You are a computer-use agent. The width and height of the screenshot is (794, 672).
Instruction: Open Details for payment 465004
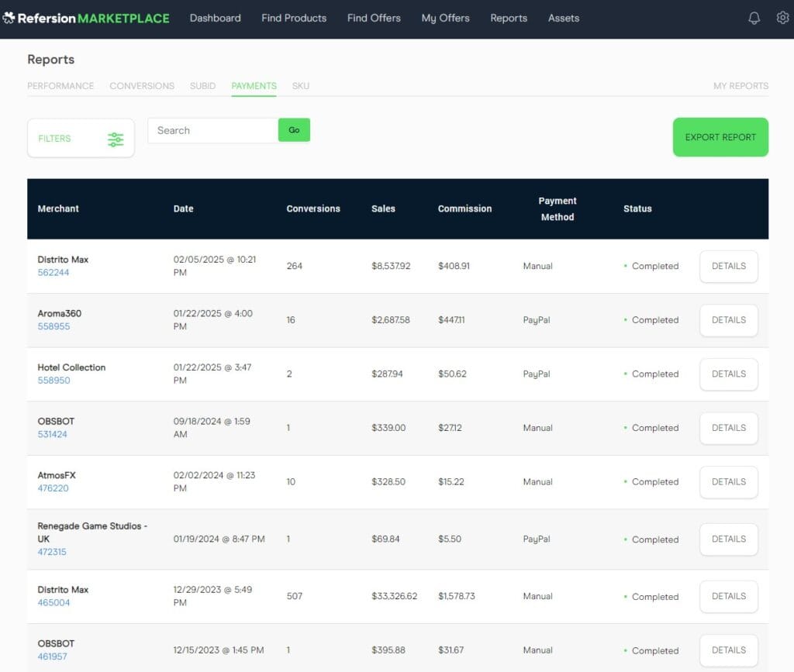[x=729, y=597]
